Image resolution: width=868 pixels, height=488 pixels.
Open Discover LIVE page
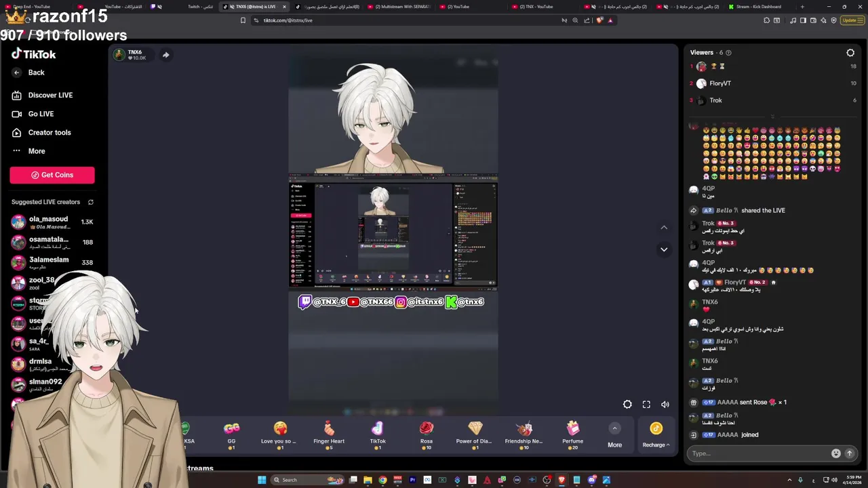(x=43, y=96)
